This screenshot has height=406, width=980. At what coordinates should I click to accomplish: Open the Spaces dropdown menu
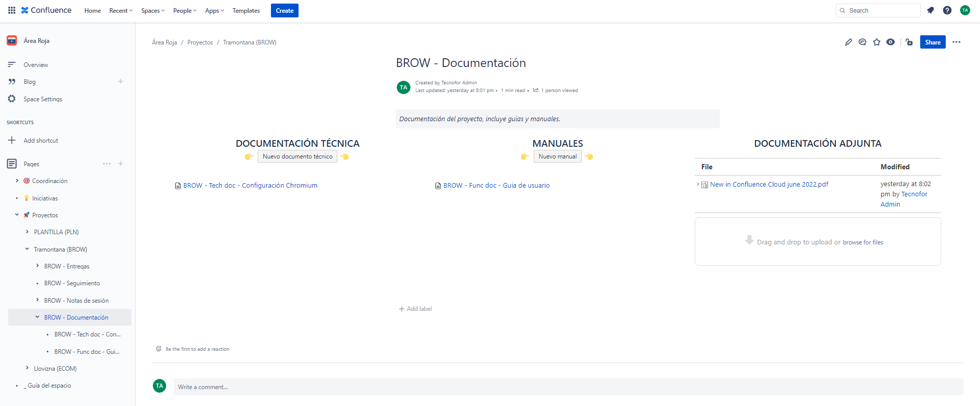153,11
